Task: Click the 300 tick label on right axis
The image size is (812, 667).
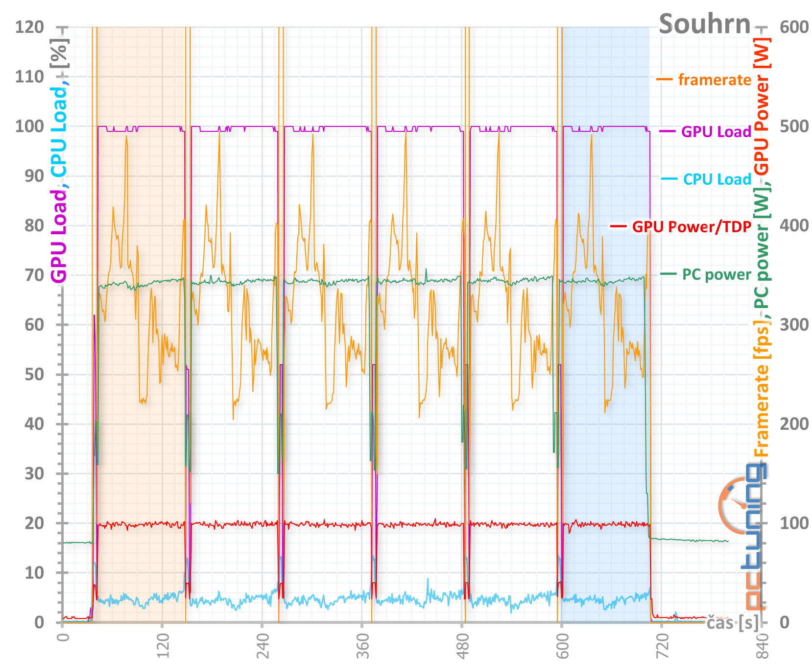Action: [794, 324]
